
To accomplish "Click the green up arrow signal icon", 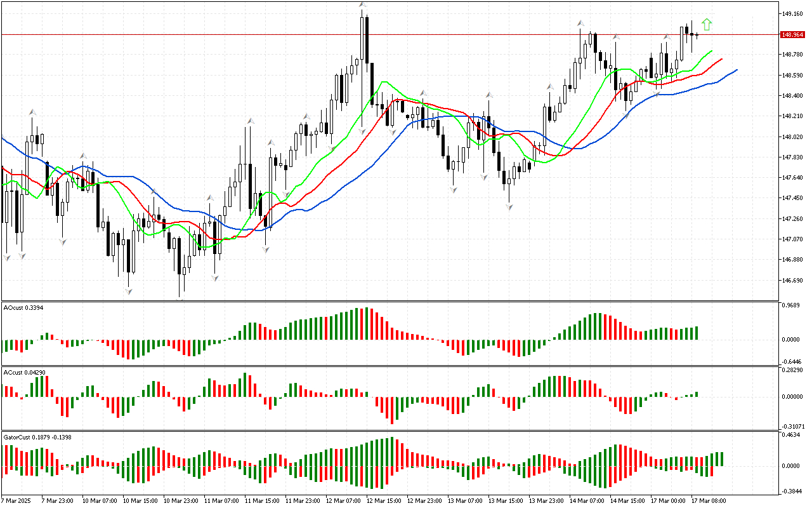I will pyautogui.click(x=707, y=25).
